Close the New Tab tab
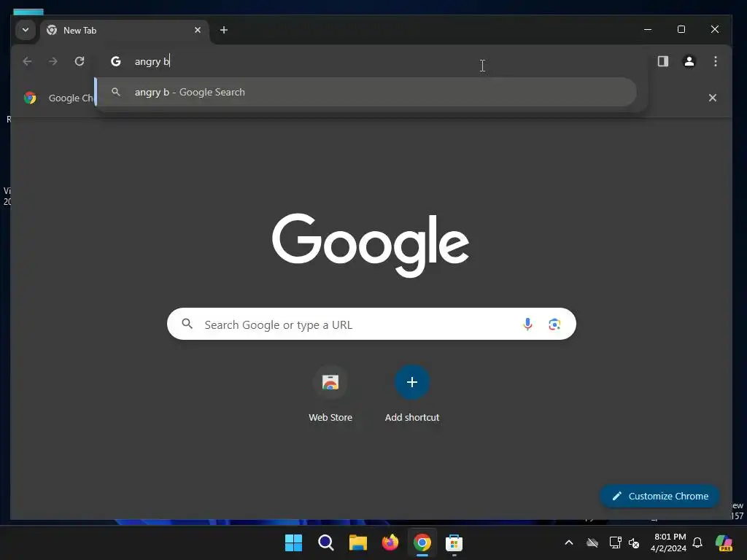Viewport: 747px width, 560px height. (x=198, y=30)
